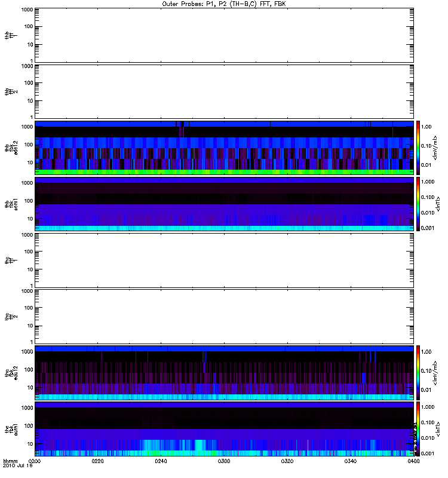Click the 10 y-axis tick of thc fbk scm1 panel
Viewport: 448px width, 478px height.
(x=30, y=444)
